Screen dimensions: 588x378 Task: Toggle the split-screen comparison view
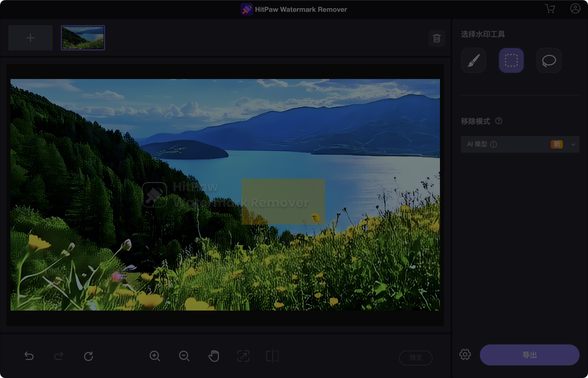pyautogui.click(x=272, y=356)
